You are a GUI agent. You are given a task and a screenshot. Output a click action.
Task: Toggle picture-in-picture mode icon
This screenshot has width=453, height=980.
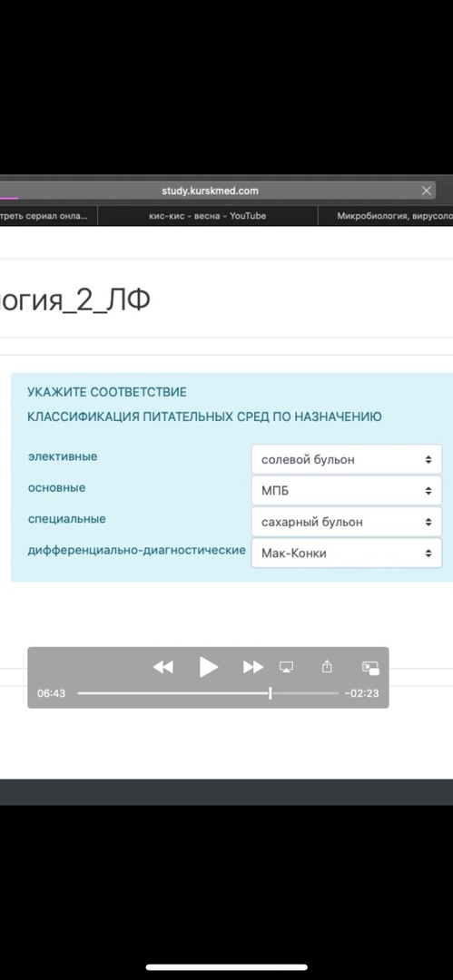tap(370, 668)
